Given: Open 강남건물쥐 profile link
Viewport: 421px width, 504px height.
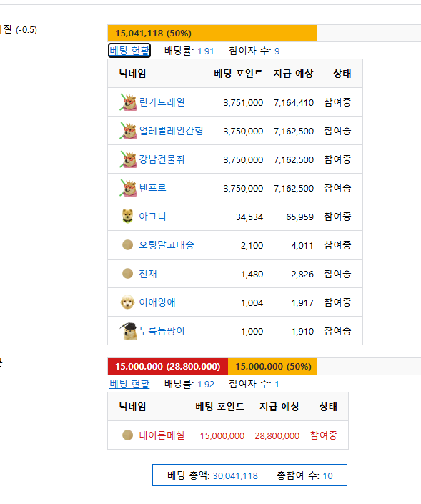Looking at the screenshot, I should click(162, 159).
